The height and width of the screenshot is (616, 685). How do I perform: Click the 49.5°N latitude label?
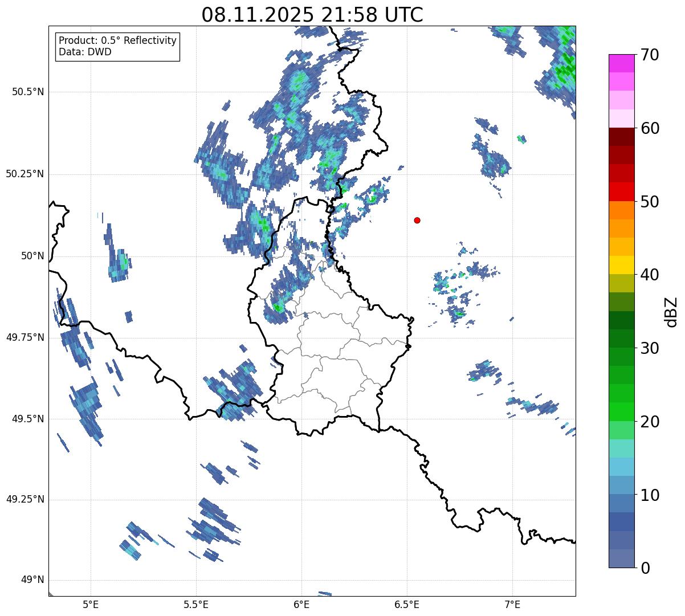tap(28, 419)
